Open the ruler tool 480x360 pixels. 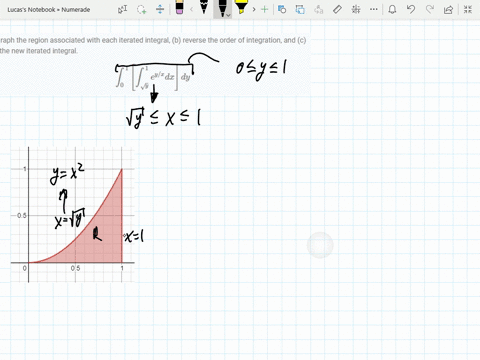pos(337,9)
